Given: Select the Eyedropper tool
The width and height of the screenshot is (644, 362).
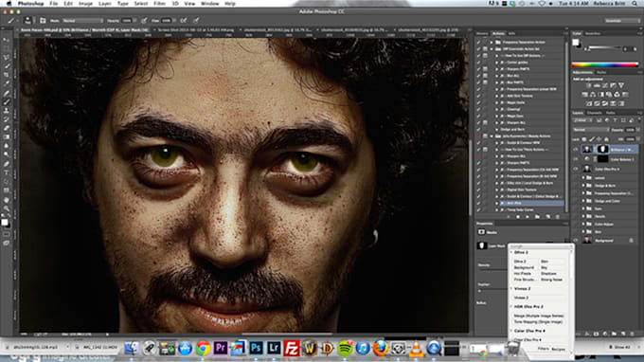Looking at the screenshot, I should 7,83.
